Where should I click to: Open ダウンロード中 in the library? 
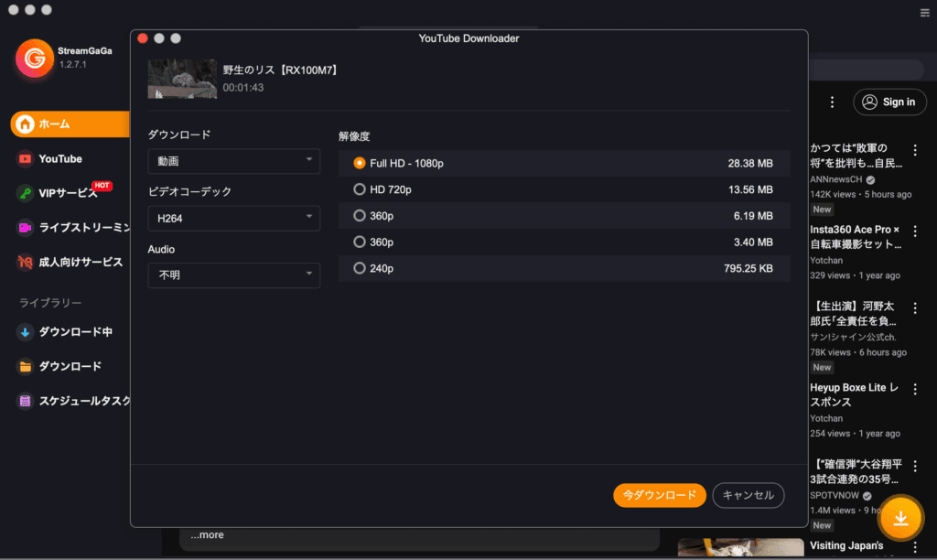pyautogui.click(x=75, y=331)
